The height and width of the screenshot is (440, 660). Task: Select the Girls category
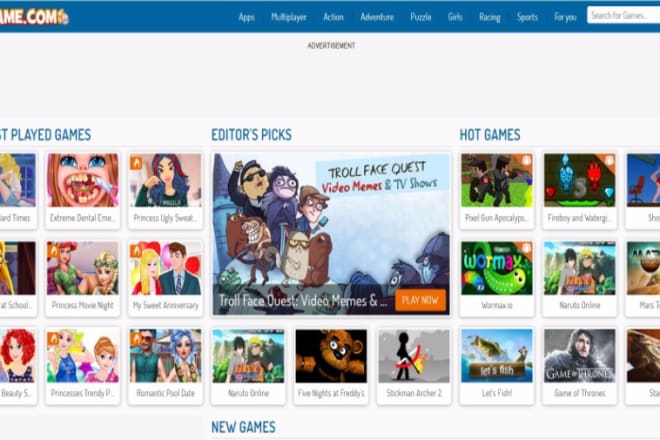[455, 17]
